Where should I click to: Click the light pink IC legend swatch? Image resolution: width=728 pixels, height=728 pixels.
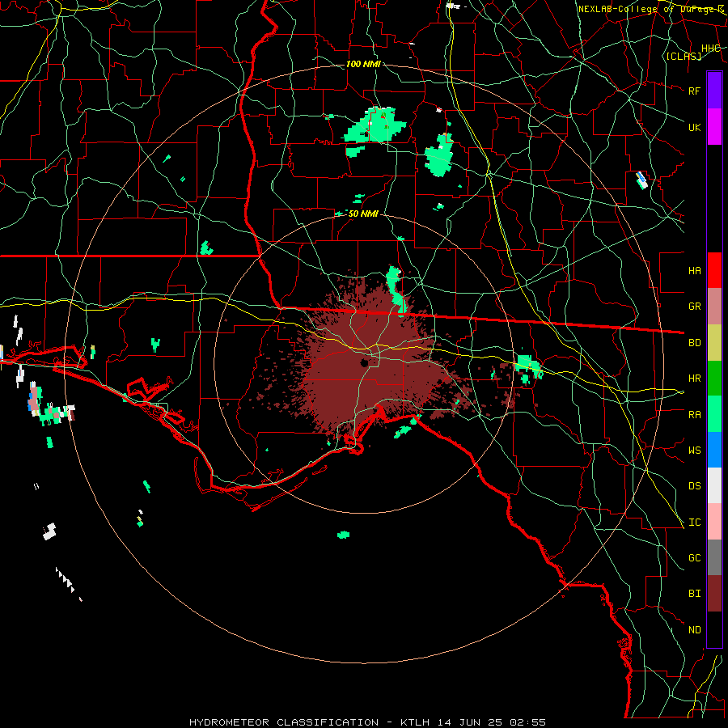pyautogui.click(x=714, y=522)
